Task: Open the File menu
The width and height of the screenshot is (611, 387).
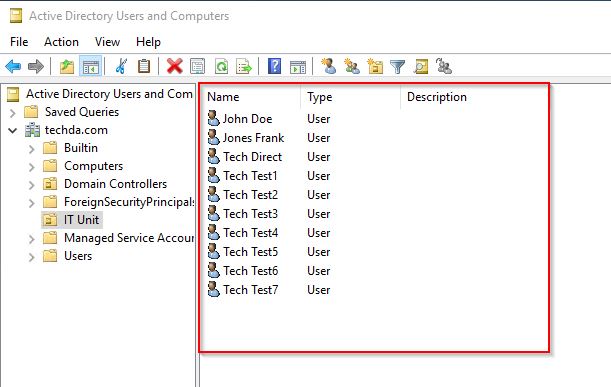Action: point(19,42)
